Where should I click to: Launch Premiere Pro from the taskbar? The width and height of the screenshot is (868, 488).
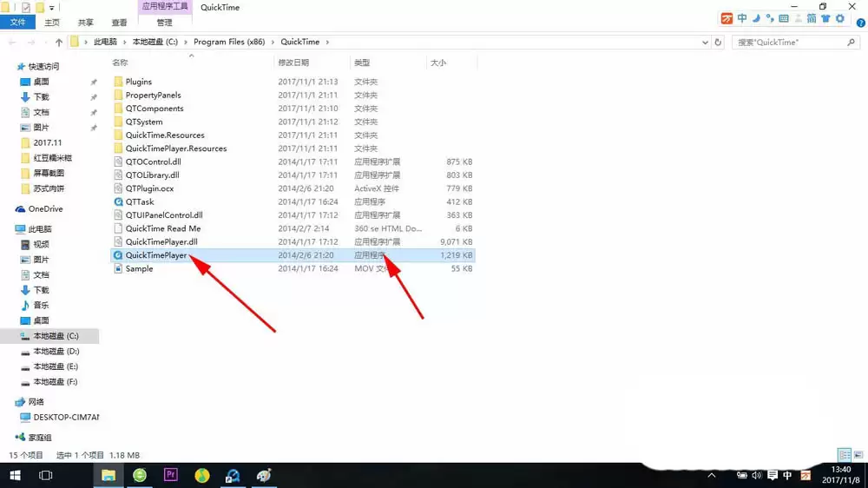(170, 475)
